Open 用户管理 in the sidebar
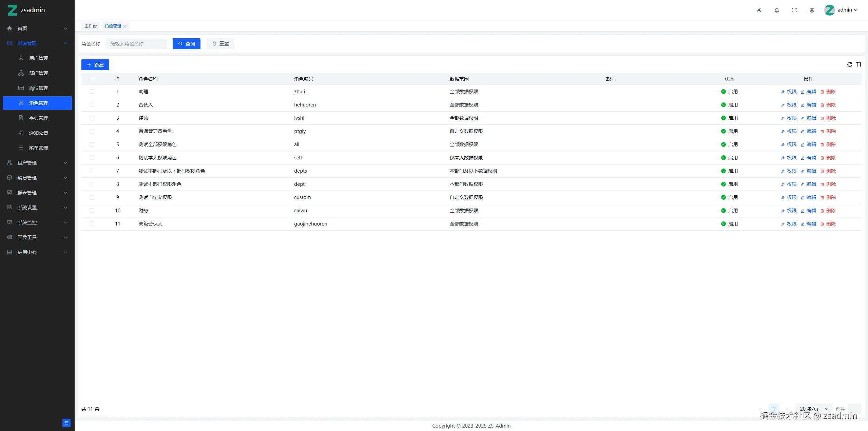Image resolution: width=868 pixels, height=431 pixels. coord(38,58)
